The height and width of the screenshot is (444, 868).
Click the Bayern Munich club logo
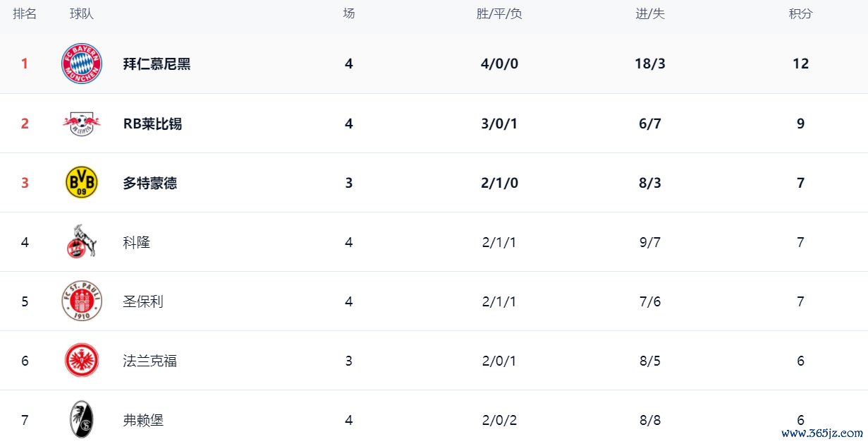[x=82, y=64]
